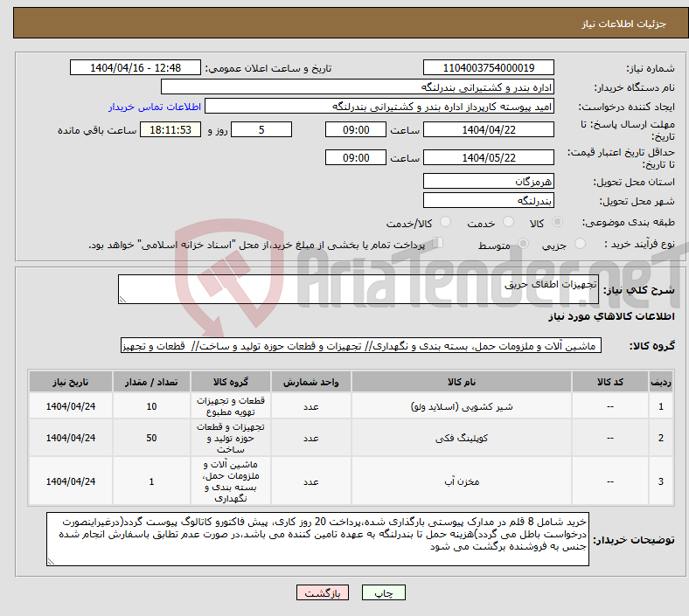689x616 pixels.
Task: Click the request creator name field
Action: click(379, 107)
